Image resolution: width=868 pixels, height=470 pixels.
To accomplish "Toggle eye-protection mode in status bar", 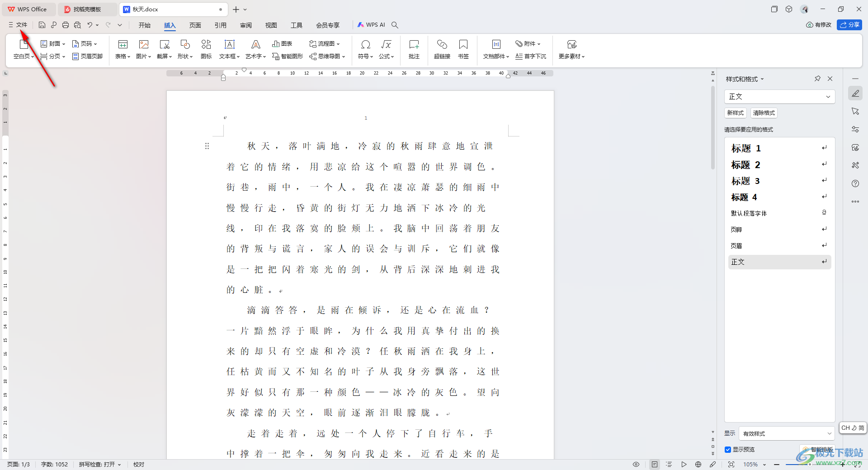I will (636, 465).
